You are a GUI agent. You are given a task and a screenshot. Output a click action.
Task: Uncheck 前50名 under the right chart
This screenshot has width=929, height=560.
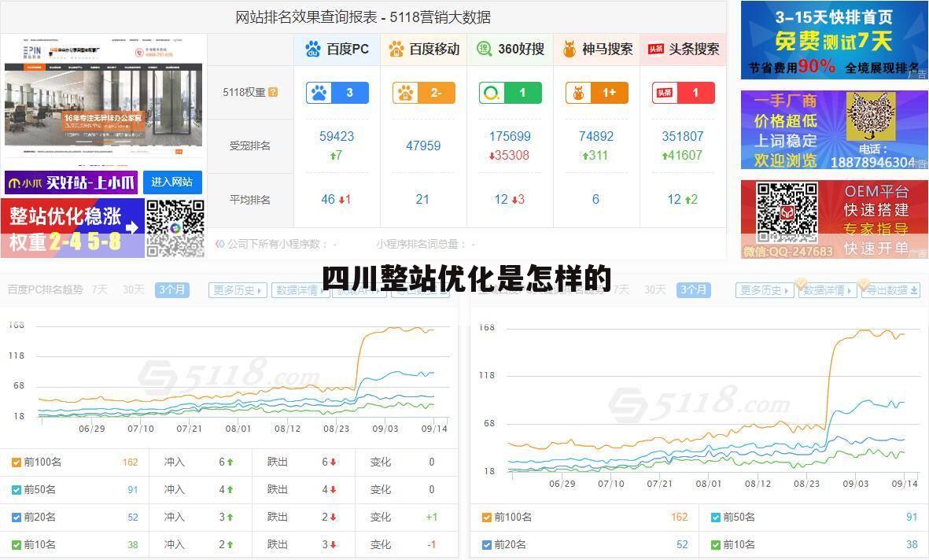(x=716, y=518)
